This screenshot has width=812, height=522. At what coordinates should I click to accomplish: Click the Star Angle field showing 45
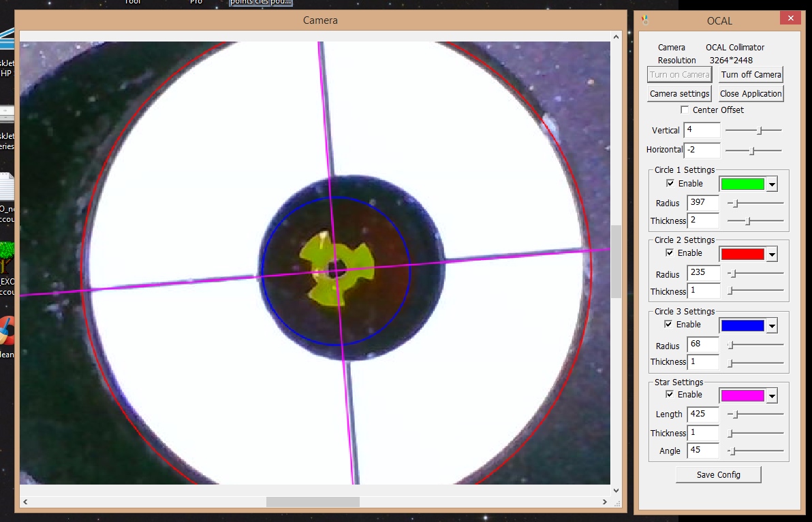pos(703,451)
